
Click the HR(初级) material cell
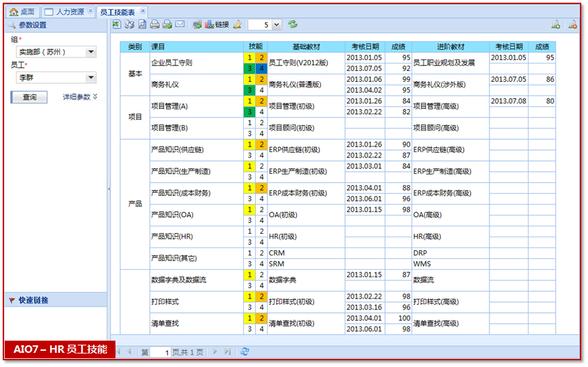[306, 237]
